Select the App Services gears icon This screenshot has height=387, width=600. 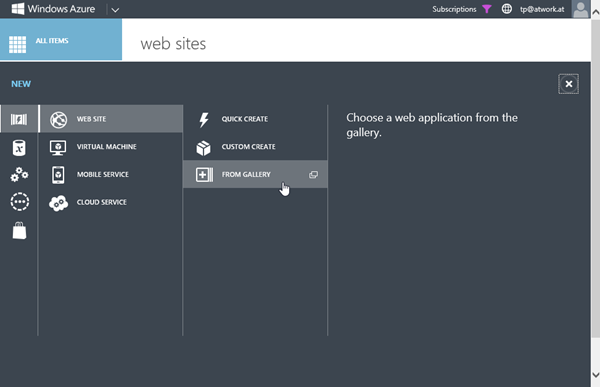pos(19,175)
